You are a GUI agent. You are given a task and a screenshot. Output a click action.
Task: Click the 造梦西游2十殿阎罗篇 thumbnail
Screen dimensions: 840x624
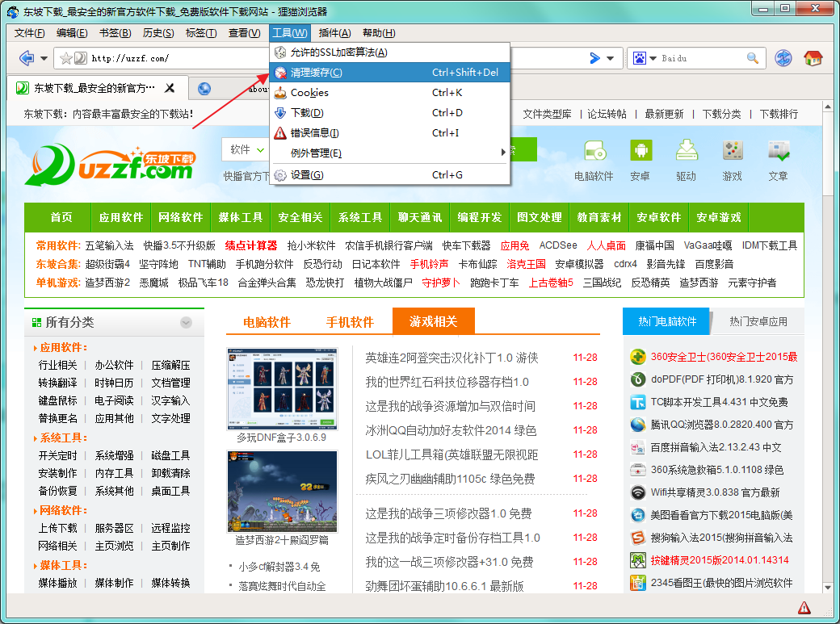283,492
